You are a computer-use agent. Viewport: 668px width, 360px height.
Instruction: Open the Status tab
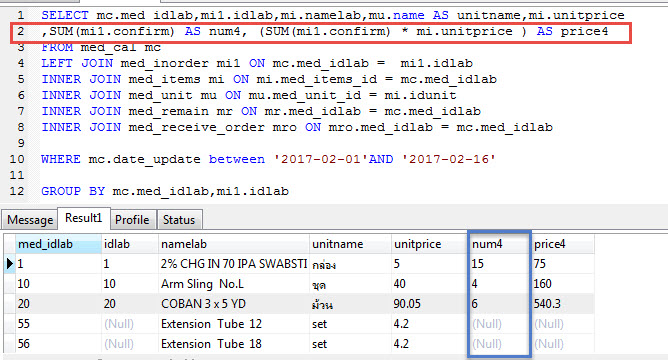(179, 220)
